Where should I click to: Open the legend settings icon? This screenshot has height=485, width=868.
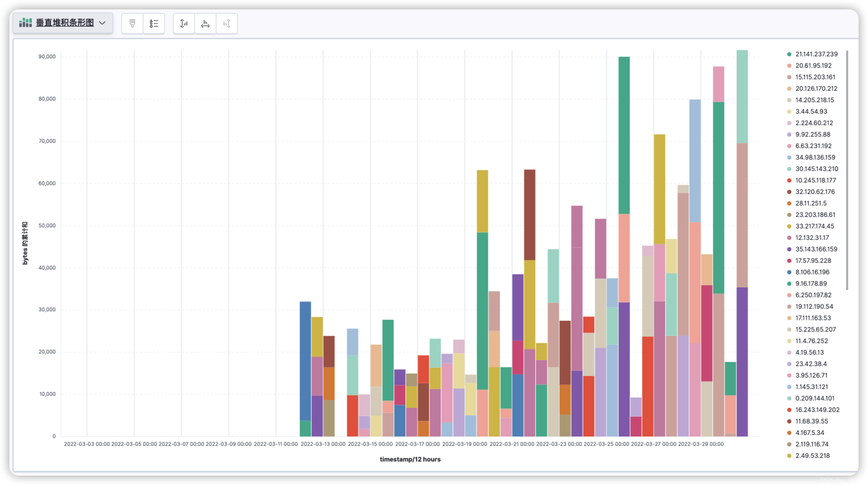pyautogui.click(x=154, y=23)
